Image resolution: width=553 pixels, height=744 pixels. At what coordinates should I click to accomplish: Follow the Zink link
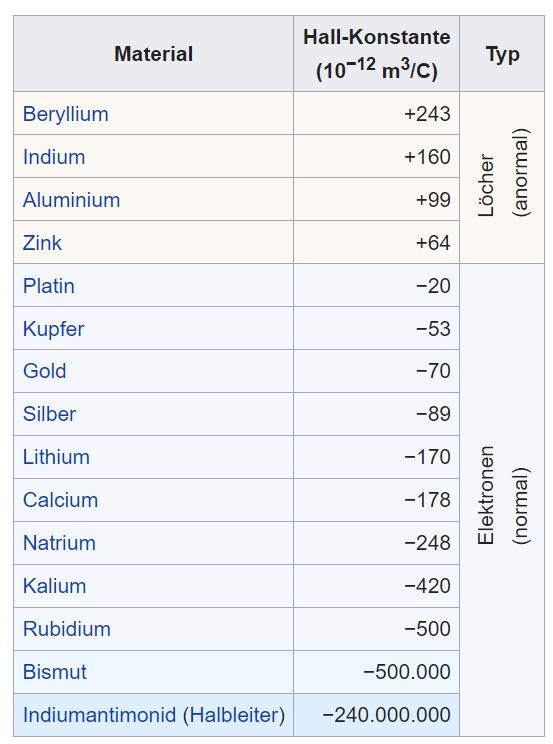(x=42, y=243)
